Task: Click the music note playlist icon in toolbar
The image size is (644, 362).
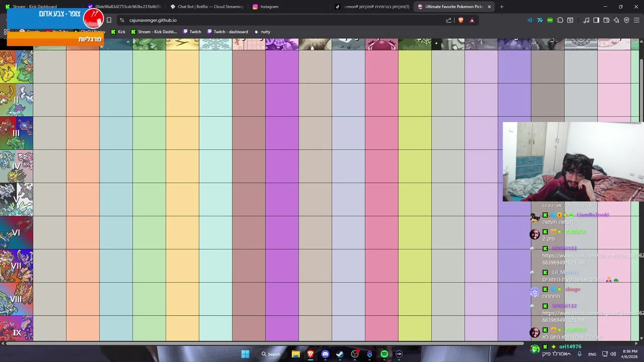Action: click(x=586, y=20)
